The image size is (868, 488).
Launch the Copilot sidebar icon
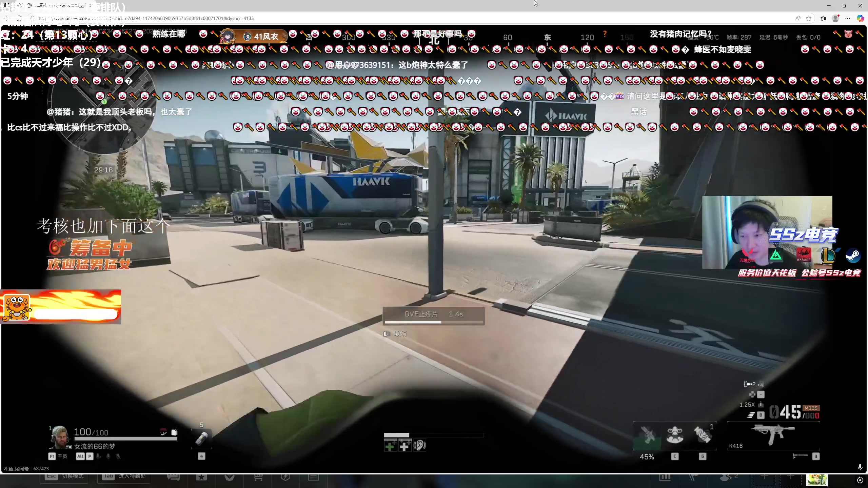pyautogui.click(x=860, y=18)
